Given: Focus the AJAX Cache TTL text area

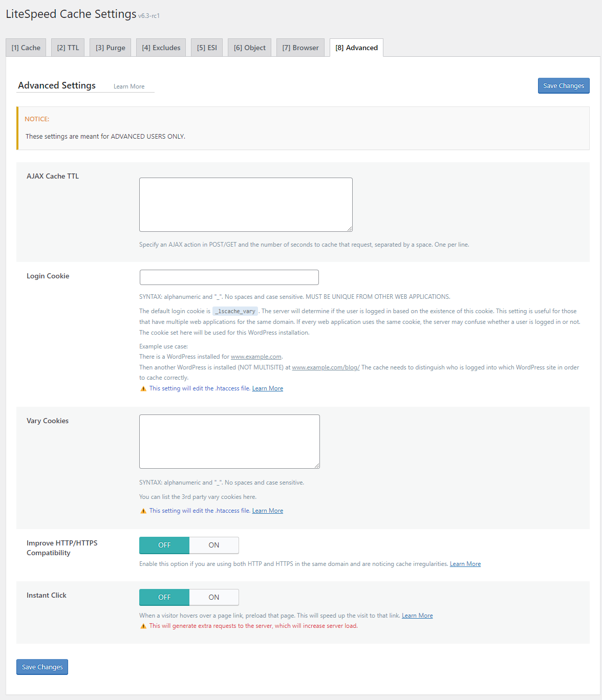Looking at the screenshot, I should click(x=246, y=205).
